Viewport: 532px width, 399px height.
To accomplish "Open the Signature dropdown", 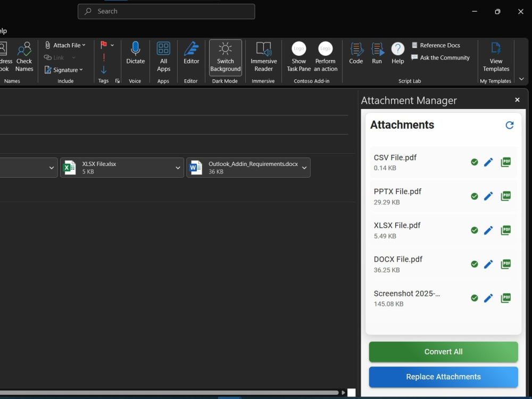I will (64, 70).
